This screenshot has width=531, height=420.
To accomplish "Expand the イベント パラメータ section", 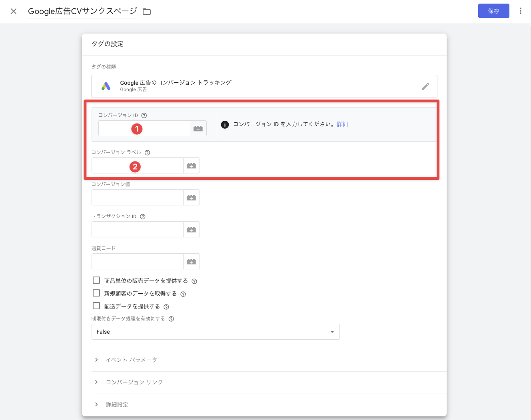I will point(131,360).
